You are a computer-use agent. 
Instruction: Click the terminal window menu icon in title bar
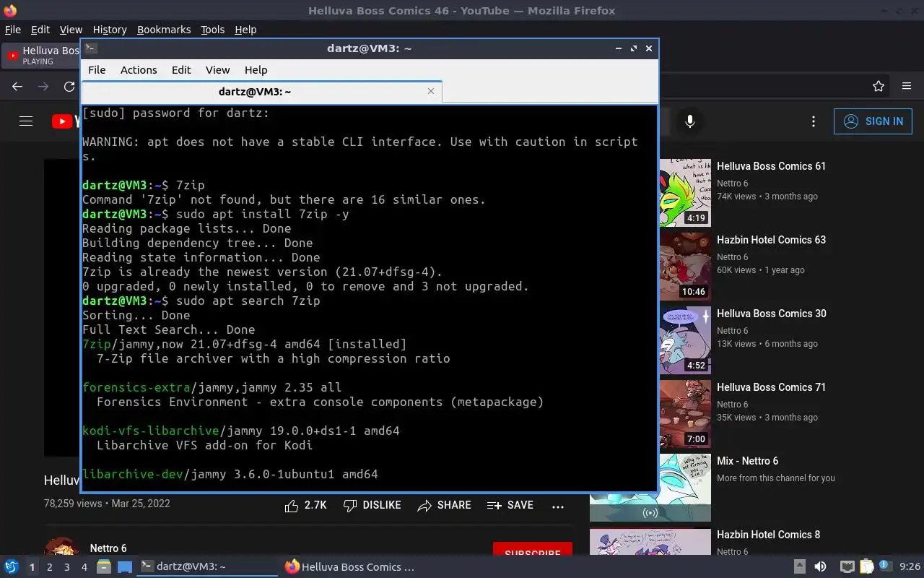[x=90, y=48]
